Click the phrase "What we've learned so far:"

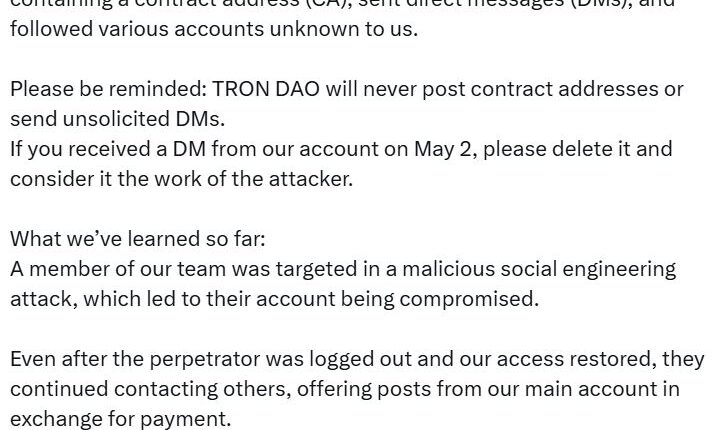[137, 239]
